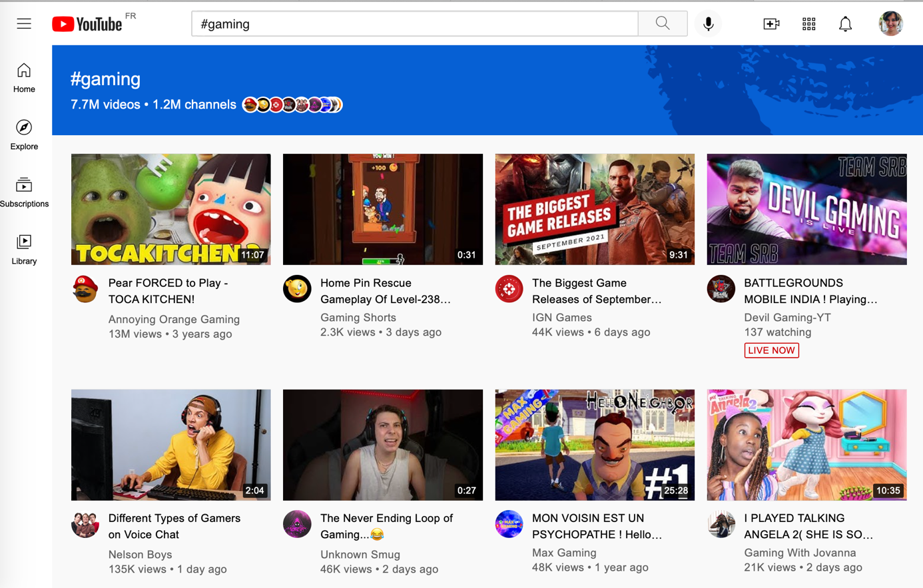Open title 'The Never Ending Loop of Gaming'

386,526
